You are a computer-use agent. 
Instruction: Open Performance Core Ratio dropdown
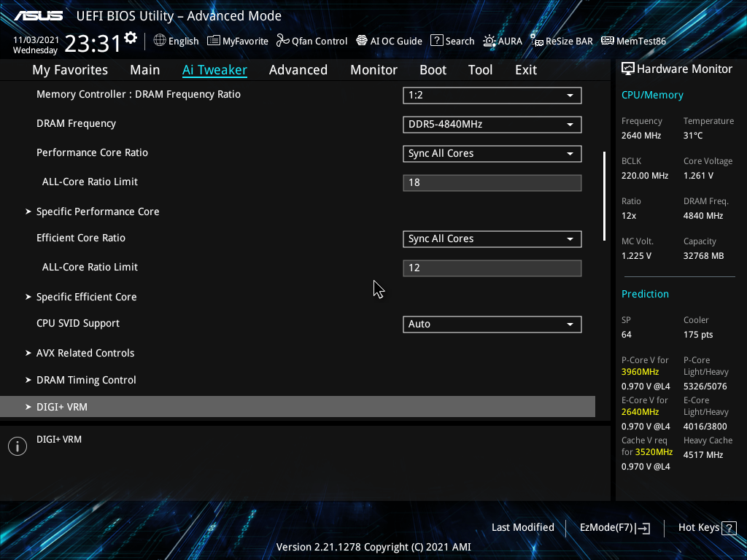(x=492, y=153)
